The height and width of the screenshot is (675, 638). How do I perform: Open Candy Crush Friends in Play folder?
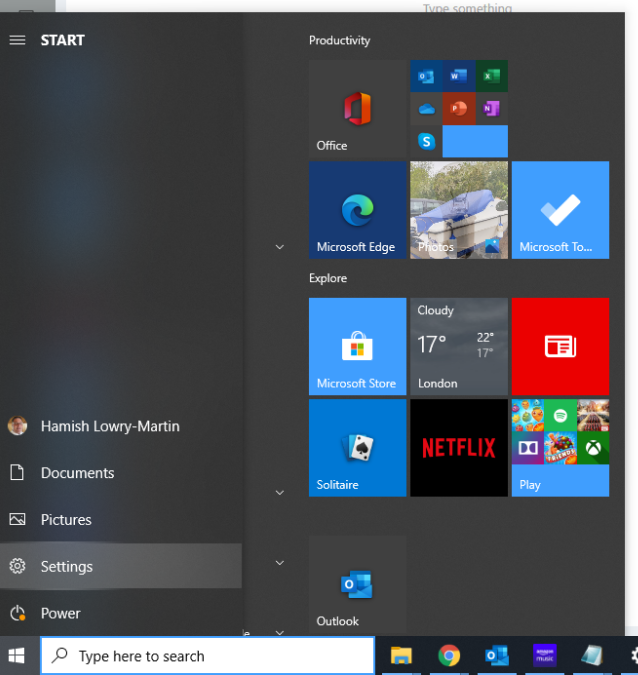click(x=561, y=448)
